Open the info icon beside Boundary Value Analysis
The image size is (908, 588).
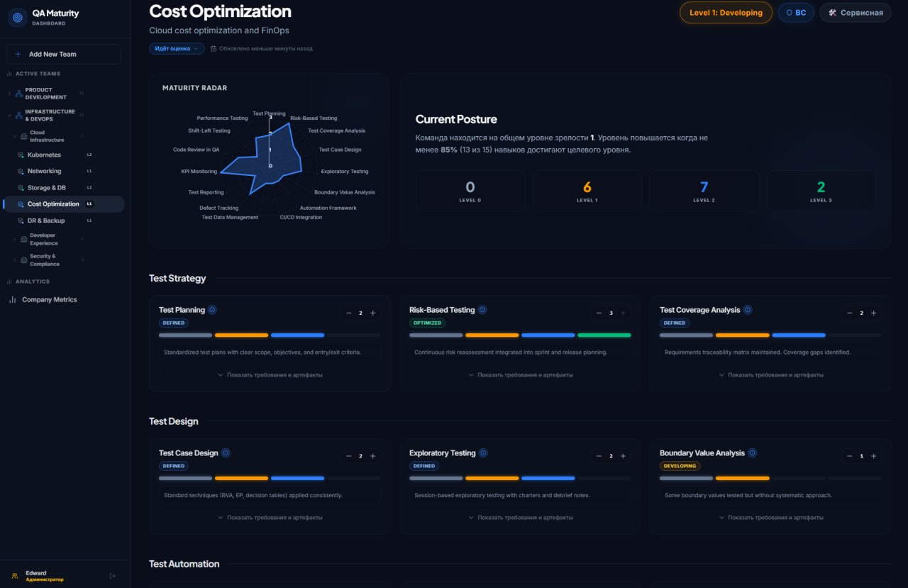[753, 453]
